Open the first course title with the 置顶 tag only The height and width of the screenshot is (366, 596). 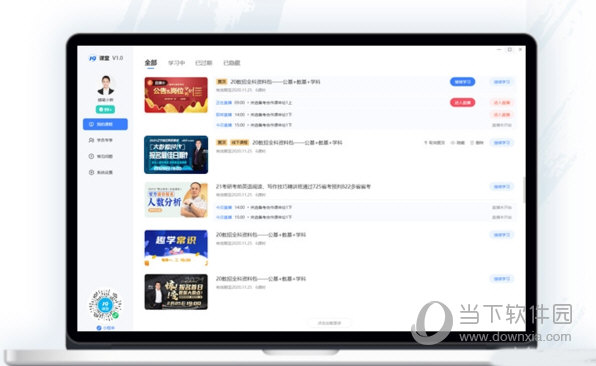click(x=276, y=82)
